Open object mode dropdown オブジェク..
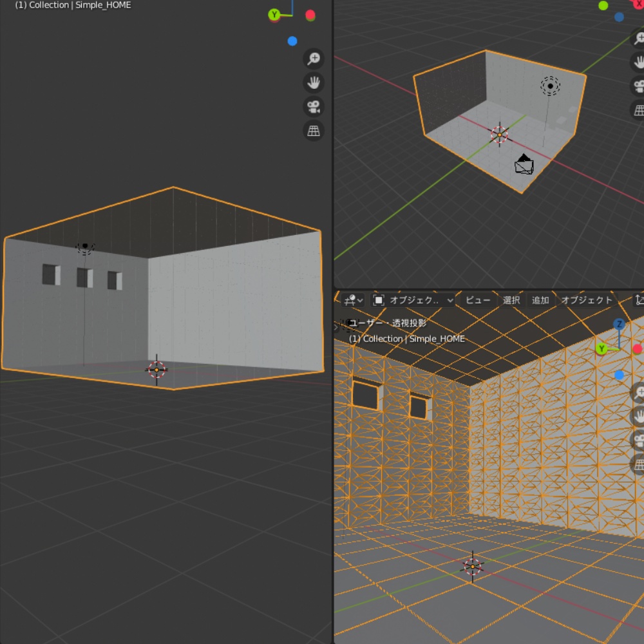Image resolution: width=644 pixels, height=644 pixels. (x=413, y=300)
